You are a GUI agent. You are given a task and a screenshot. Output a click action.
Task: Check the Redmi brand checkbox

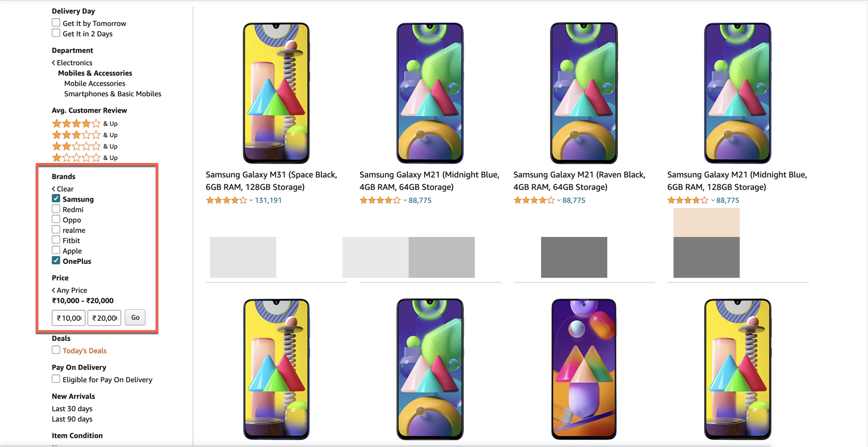pyautogui.click(x=56, y=209)
